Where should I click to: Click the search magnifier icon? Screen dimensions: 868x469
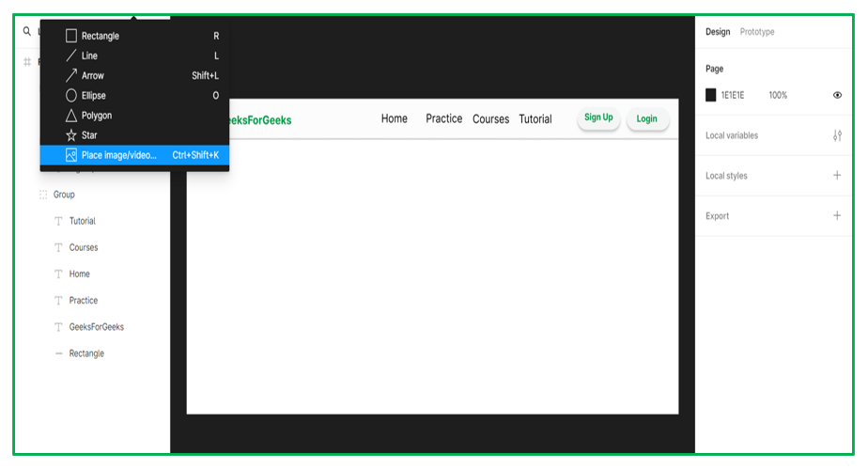(26, 32)
